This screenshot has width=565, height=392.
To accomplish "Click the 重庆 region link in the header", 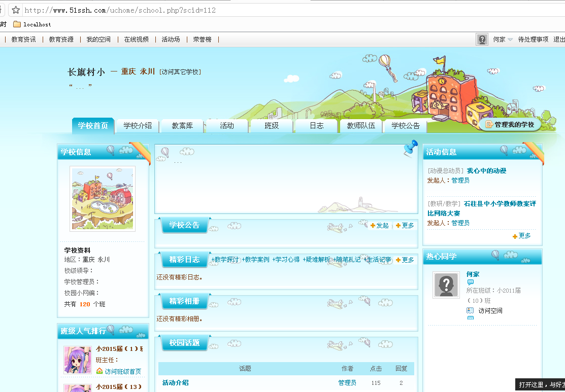I will click(x=128, y=72).
